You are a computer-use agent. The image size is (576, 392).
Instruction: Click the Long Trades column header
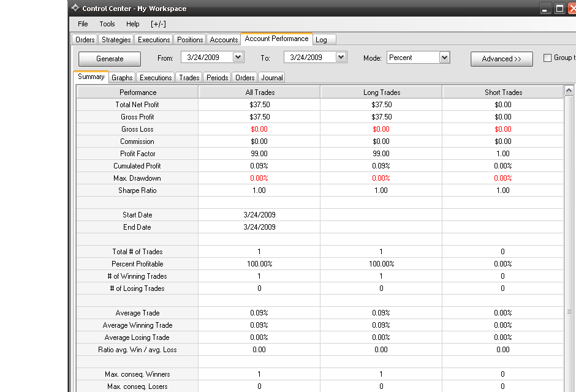tap(382, 92)
